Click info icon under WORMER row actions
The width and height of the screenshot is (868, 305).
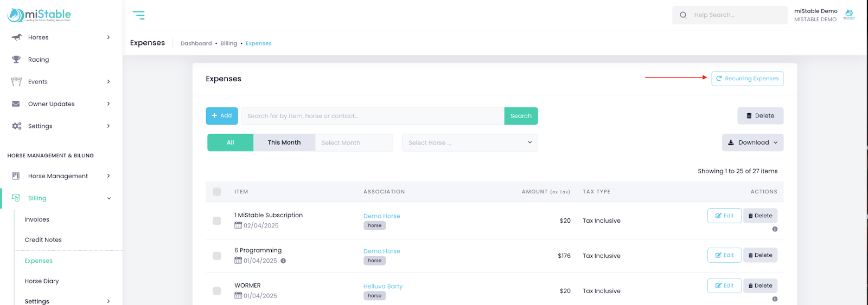[775, 299]
